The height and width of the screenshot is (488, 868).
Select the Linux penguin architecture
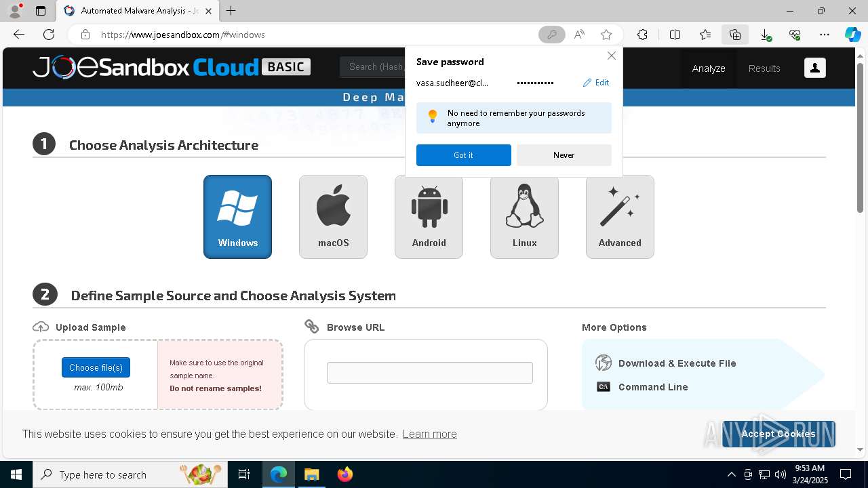(x=524, y=217)
